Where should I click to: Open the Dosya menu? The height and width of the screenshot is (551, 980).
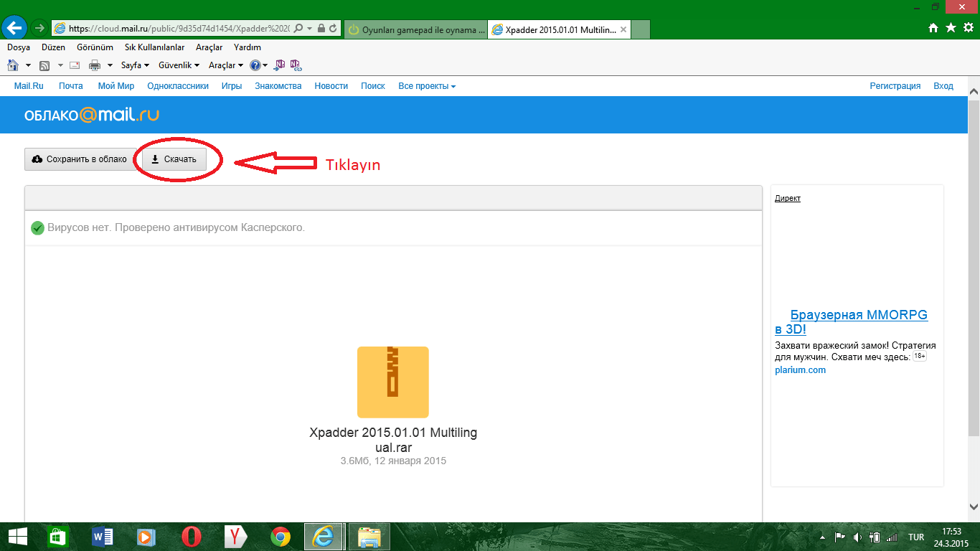point(19,47)
